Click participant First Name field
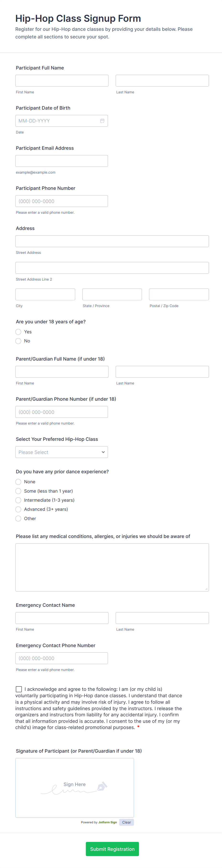The image size is (222, 868). pyautogui.click(x=62, y=81)
